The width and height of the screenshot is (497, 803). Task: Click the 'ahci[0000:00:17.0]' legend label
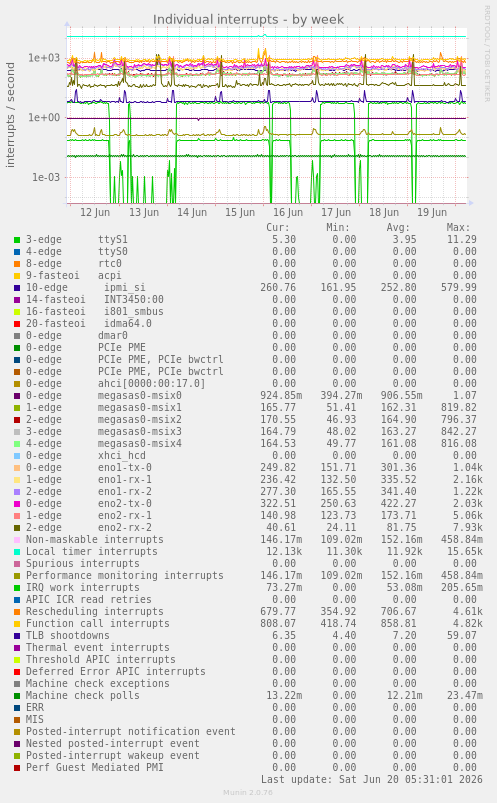tap(152, 384)
